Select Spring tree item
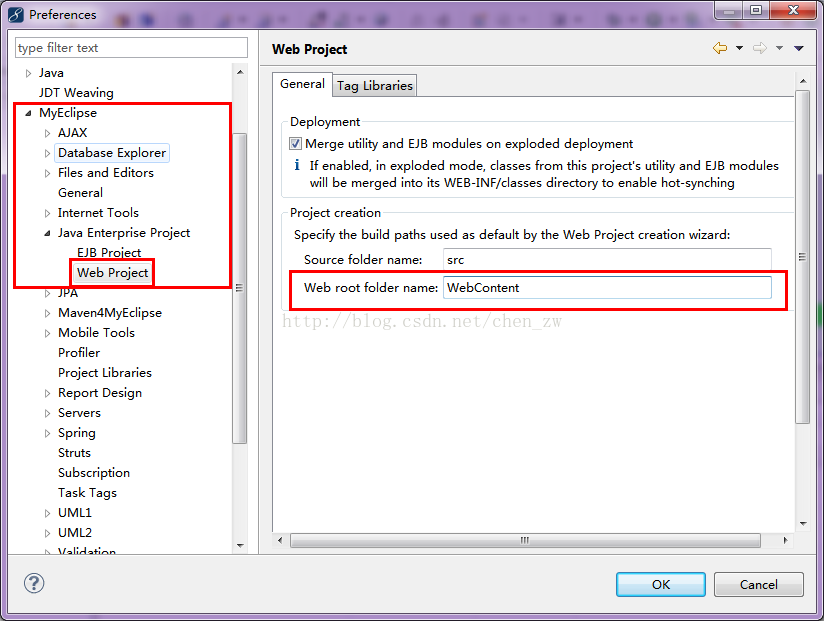The height and width of the screenshot is (621, 824). (77, 433)
